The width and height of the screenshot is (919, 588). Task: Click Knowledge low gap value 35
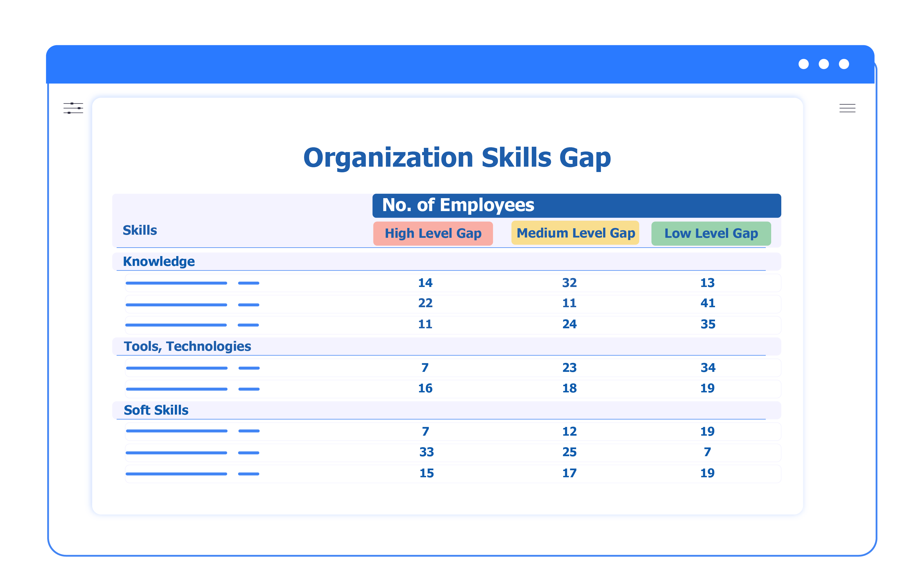pos(707,324)
